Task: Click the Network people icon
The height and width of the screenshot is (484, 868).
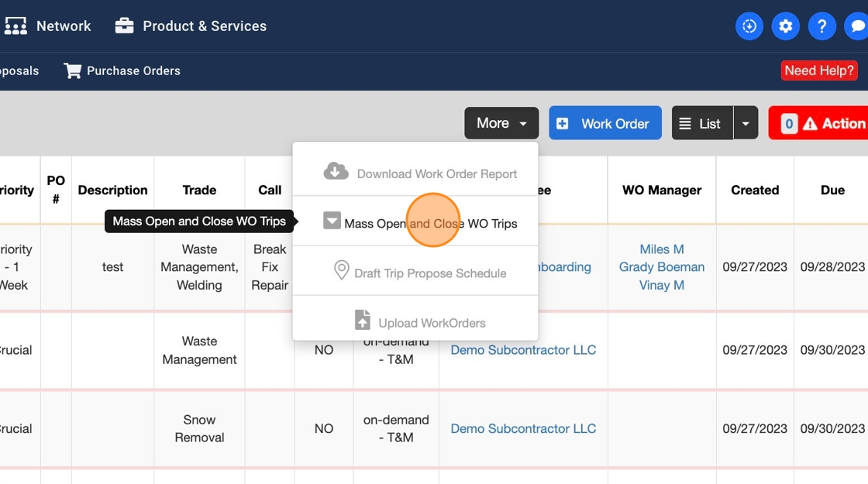Action: [x=15, y=26]
